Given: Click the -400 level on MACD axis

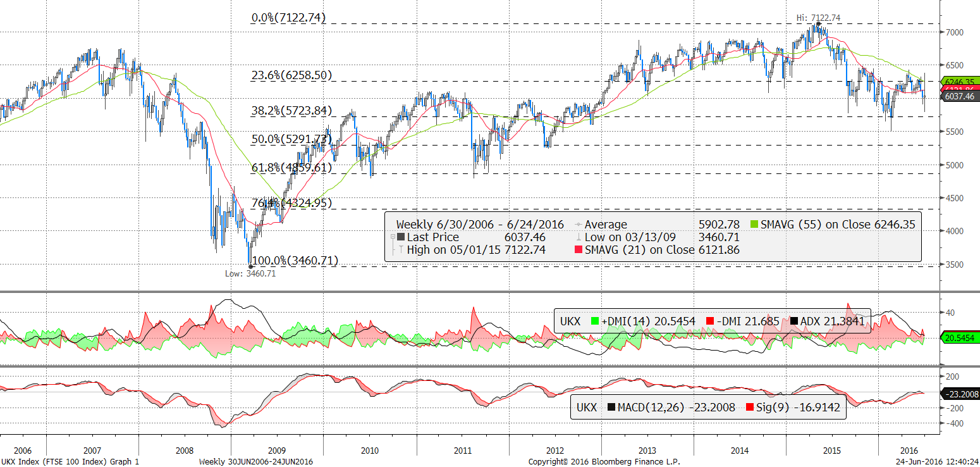Looking at the screenshot, I should (x=955, y=423).
